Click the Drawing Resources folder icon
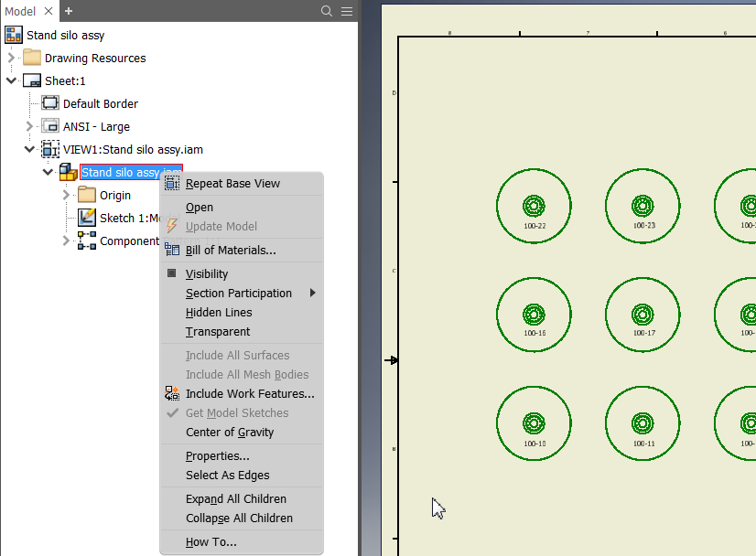The image size is (756, 556). 31,57
